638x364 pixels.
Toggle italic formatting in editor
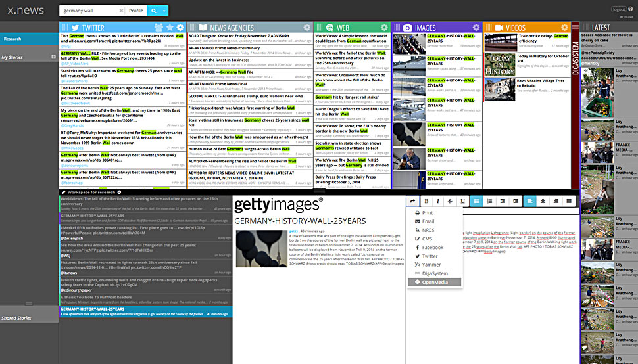coord(438,201)
